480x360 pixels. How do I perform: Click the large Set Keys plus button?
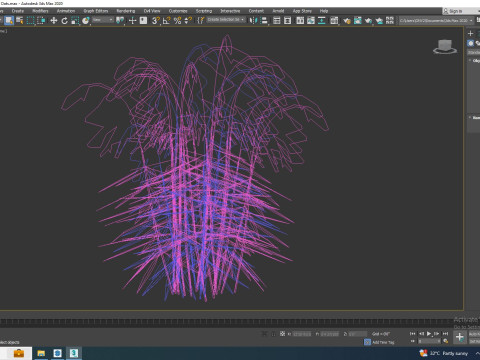click(x=460, y=337)
